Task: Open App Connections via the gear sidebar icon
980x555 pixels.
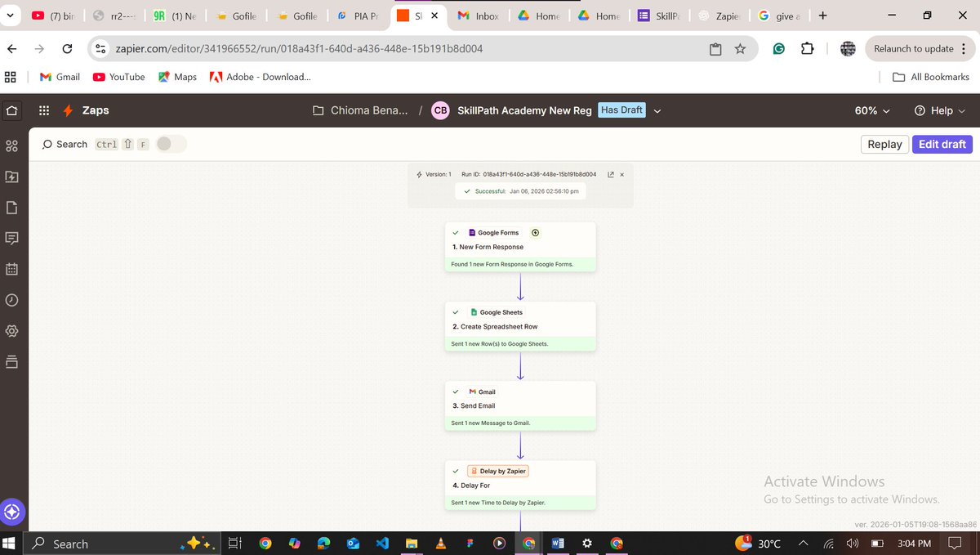Action: point(11,331)
